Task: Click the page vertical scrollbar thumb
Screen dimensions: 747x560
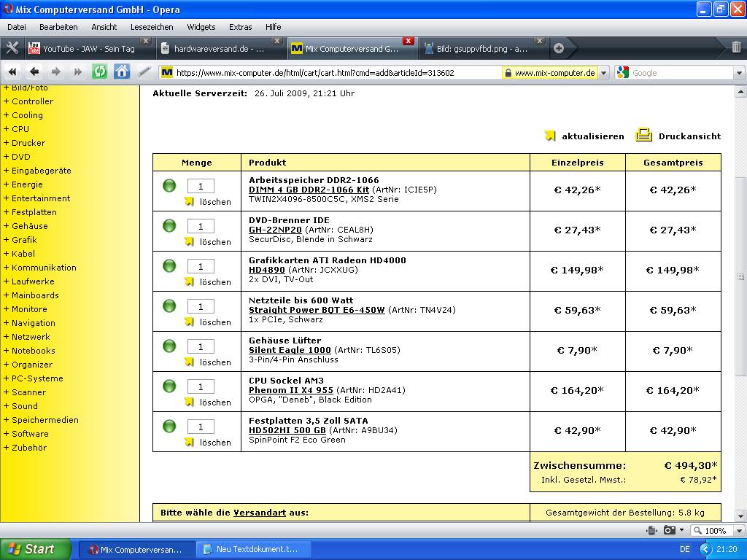Action: pos(740,276)
